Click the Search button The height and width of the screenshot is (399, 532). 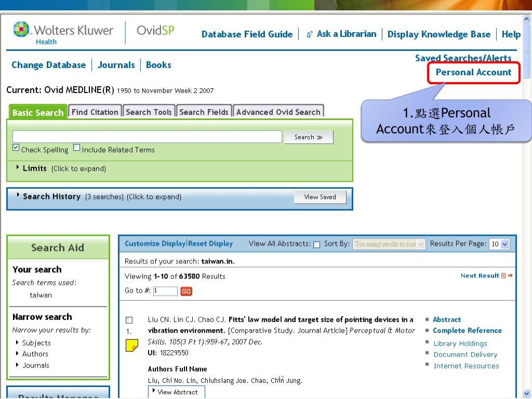309,137
